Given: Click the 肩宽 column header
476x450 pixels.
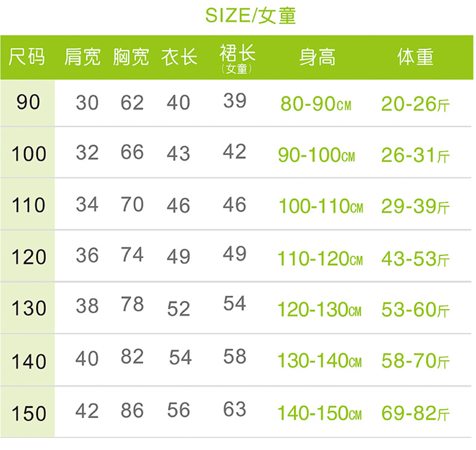Looking at the screenshot, I should click(83, 57).
